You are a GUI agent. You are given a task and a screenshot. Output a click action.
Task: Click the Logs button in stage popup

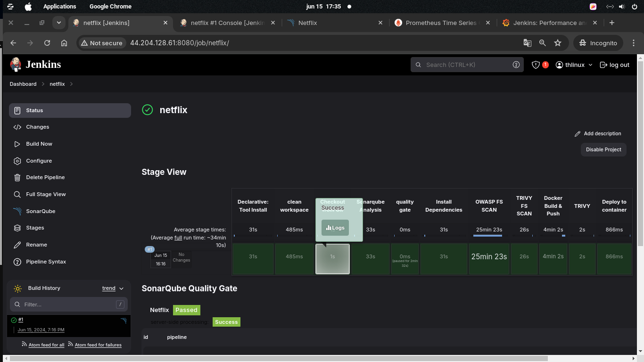pyautogui.click(x=335, y=228)
